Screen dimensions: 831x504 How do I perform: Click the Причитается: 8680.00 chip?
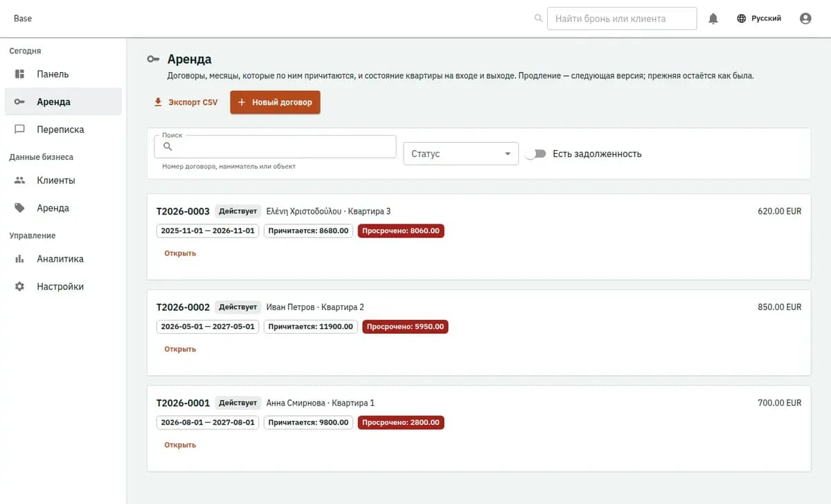308,231
